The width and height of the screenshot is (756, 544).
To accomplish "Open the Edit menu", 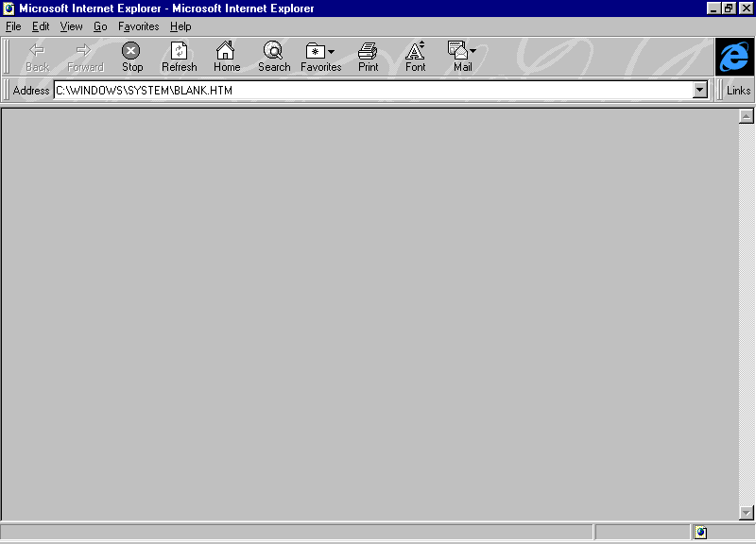I will [x=41, y=26].
